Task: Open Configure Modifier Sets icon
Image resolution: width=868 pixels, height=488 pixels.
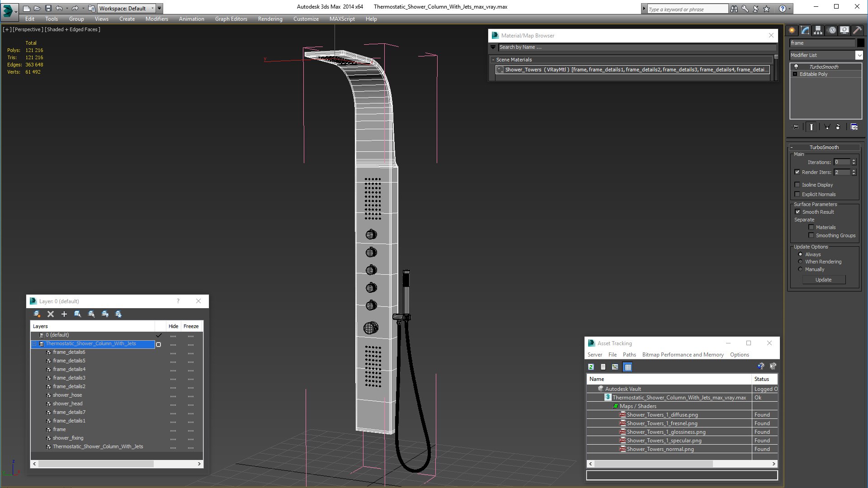Action: tap(854, 127)
